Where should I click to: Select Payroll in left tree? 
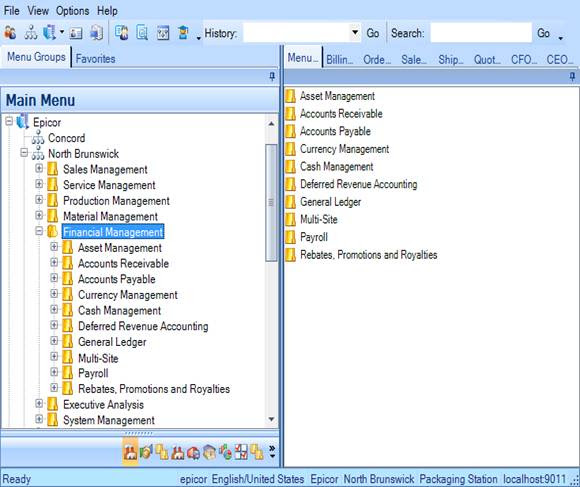[x=93, y=373]
